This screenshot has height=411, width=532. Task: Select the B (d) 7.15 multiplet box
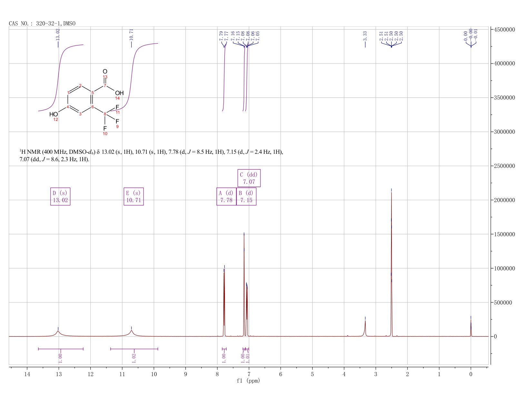coord(246,197)
